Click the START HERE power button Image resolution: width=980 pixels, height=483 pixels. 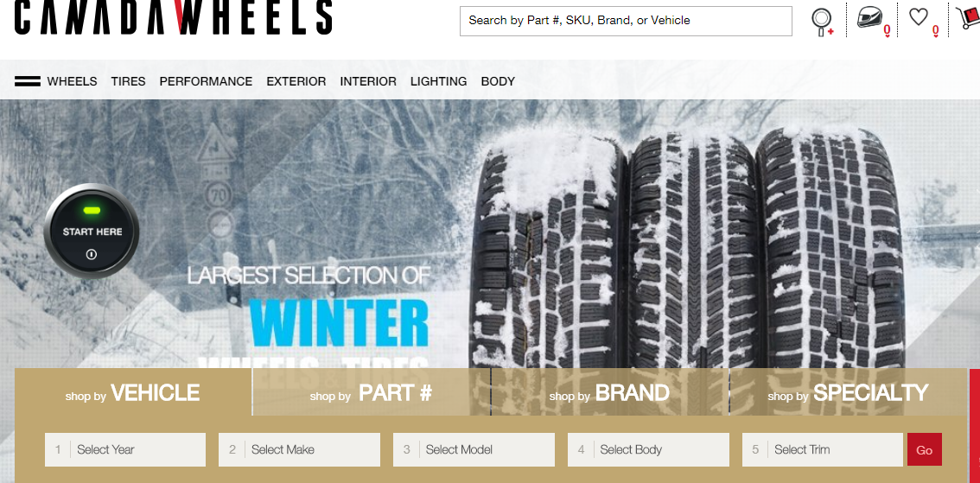[92, 232]
